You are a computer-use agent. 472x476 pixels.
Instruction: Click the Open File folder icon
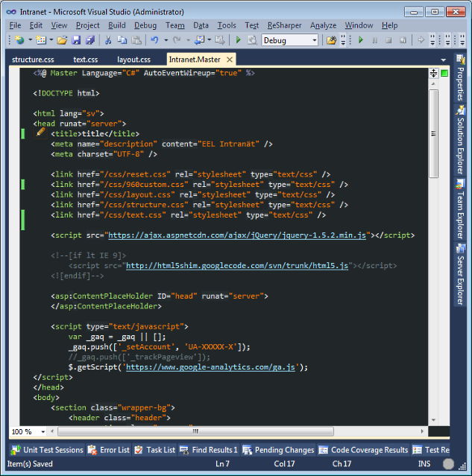click(62, 39)
